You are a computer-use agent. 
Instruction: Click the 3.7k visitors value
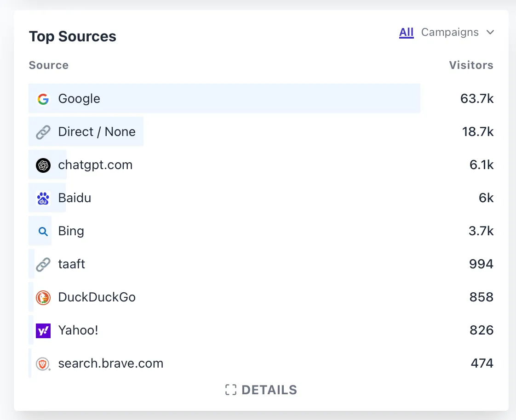(481, 231)
